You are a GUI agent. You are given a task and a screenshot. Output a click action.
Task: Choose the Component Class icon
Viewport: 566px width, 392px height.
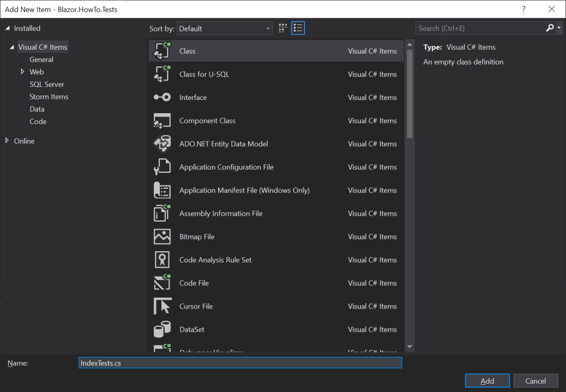tap(162, 121)
